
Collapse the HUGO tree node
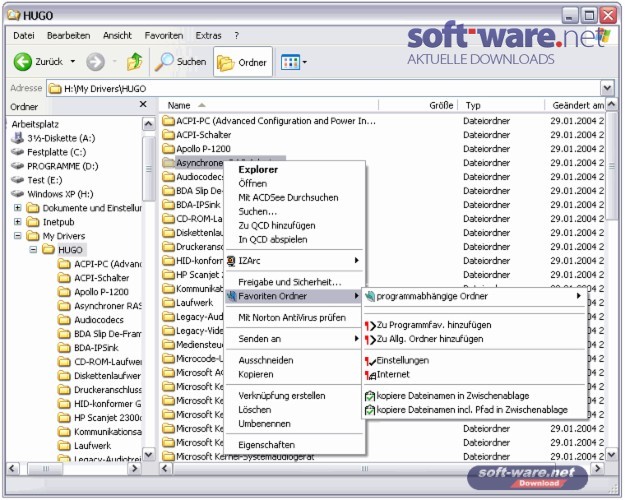[33, 250]
